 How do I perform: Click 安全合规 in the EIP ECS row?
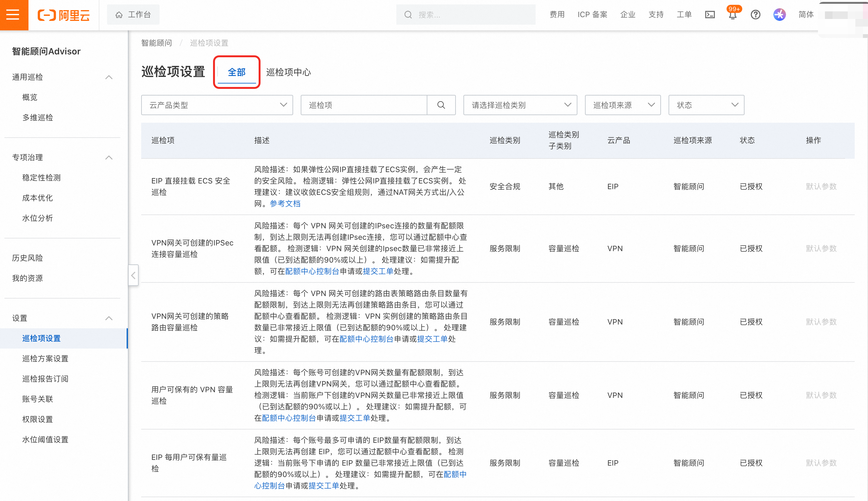tap(505, 187)
